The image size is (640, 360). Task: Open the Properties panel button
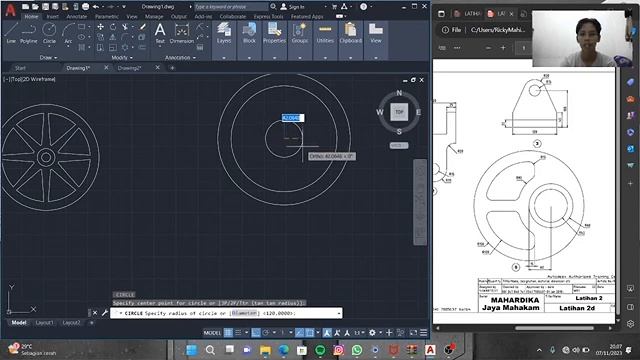click(274, 33)
